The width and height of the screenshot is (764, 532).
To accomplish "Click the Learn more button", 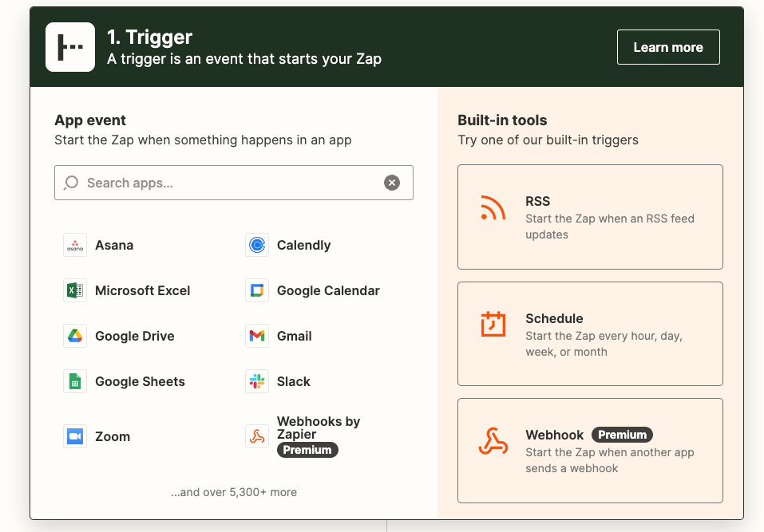I will 667,47.
